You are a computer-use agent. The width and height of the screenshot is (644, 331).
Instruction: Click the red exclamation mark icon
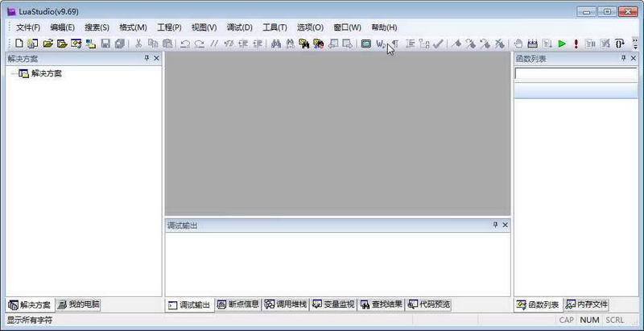tap(576, 43)
